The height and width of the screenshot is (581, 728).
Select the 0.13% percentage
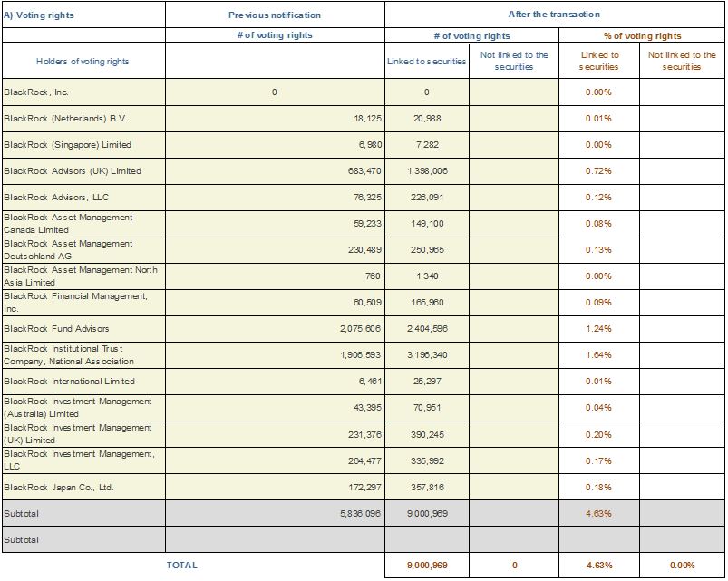pos(598,249)
